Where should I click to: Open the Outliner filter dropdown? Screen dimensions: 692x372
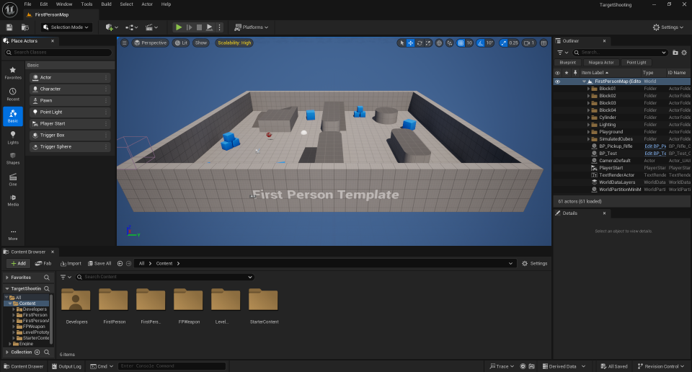(562, 53)
